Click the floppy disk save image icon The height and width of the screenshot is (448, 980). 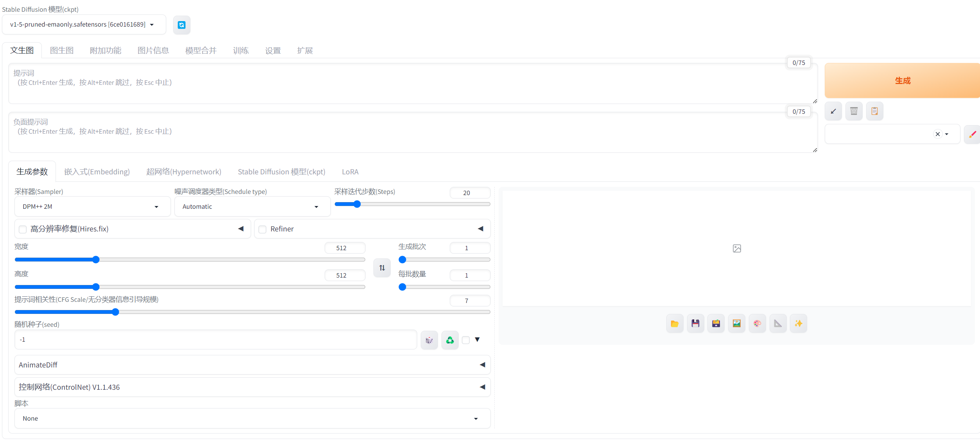pyautogui.click(x=695, y=324)
